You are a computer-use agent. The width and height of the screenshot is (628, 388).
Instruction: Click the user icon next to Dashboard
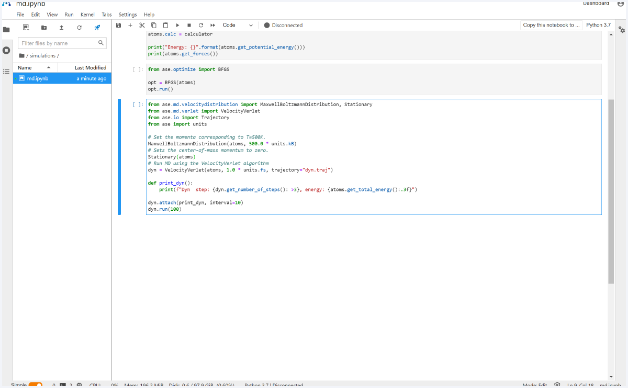[620, 4]
